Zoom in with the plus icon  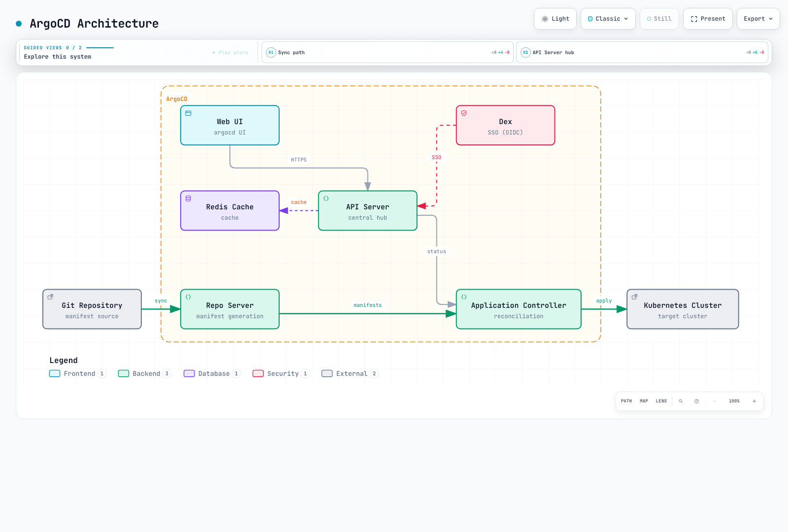pyautogui.click(x=754, y=401)
